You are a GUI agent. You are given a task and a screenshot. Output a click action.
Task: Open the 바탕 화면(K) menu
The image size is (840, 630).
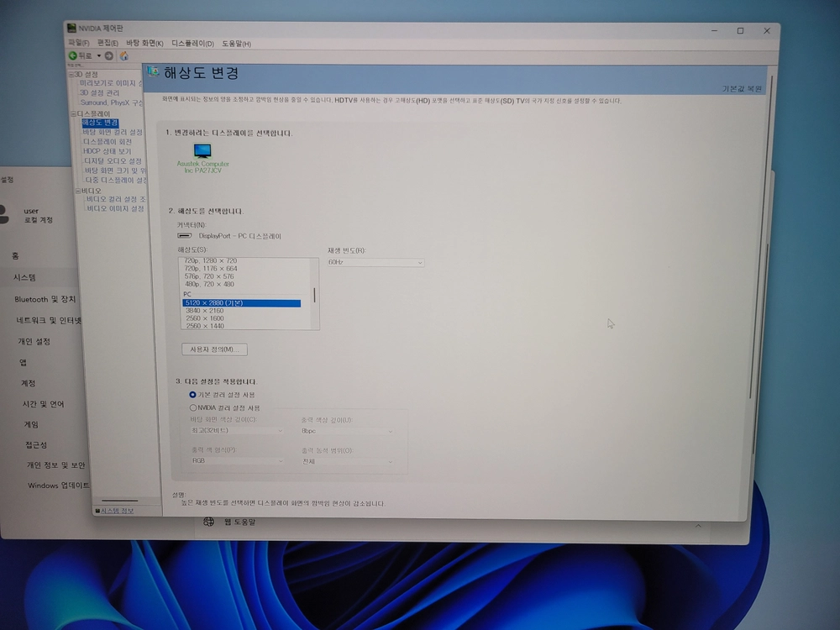[x=144, y=43]
